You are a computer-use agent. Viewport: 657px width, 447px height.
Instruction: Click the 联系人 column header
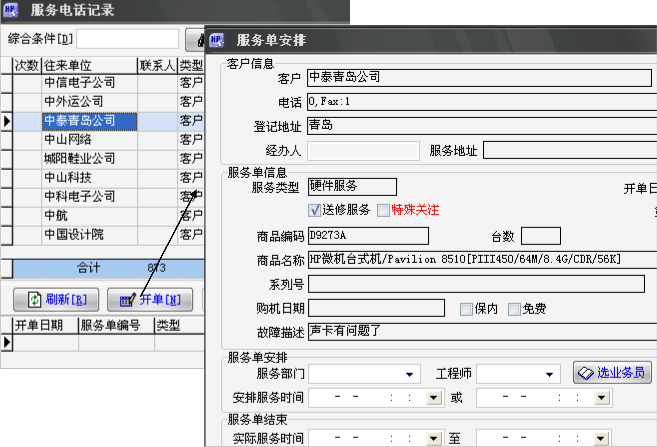point(158,65)
